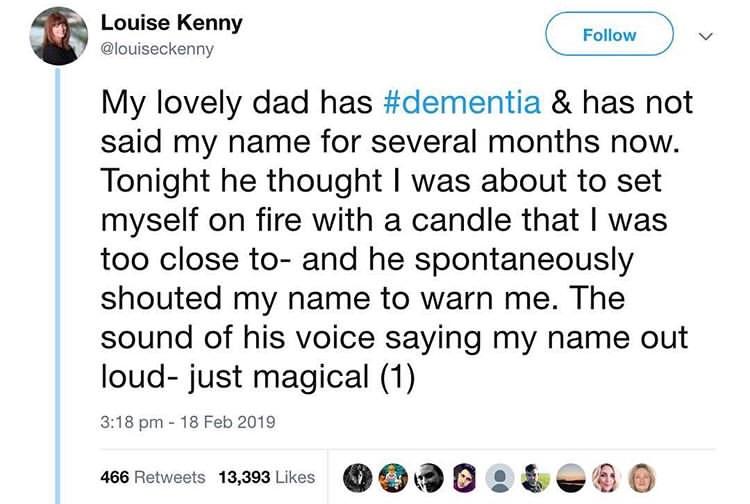
Task: Open the eighth liker avatar, the pink-toned blonde woman
Action: tap(605, 477)
